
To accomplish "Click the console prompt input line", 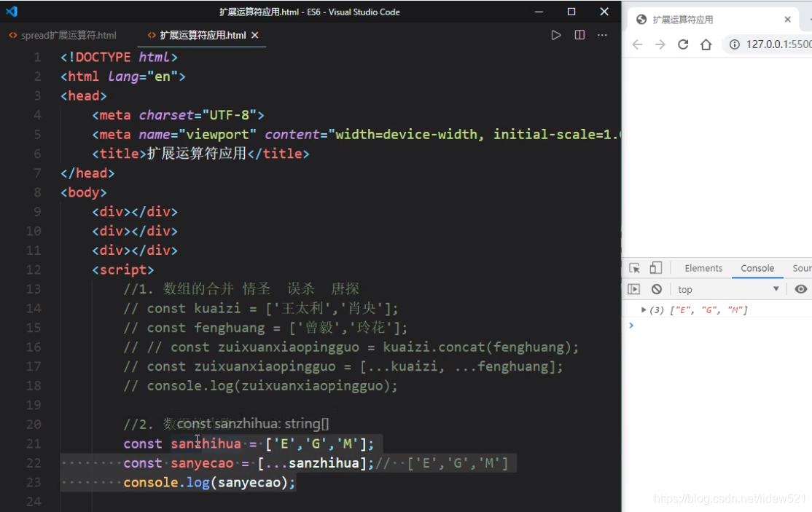I will tap(720, 326).
